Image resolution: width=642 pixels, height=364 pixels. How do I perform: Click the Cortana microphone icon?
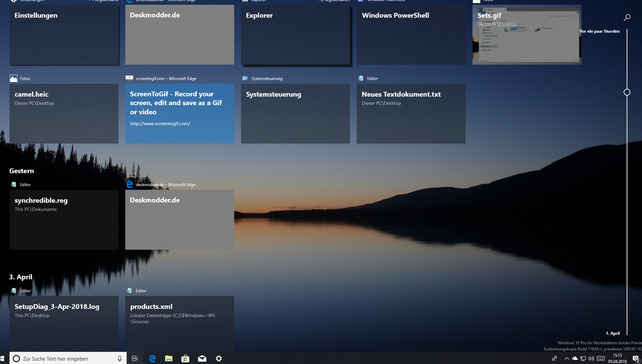(x=119, y=359)
